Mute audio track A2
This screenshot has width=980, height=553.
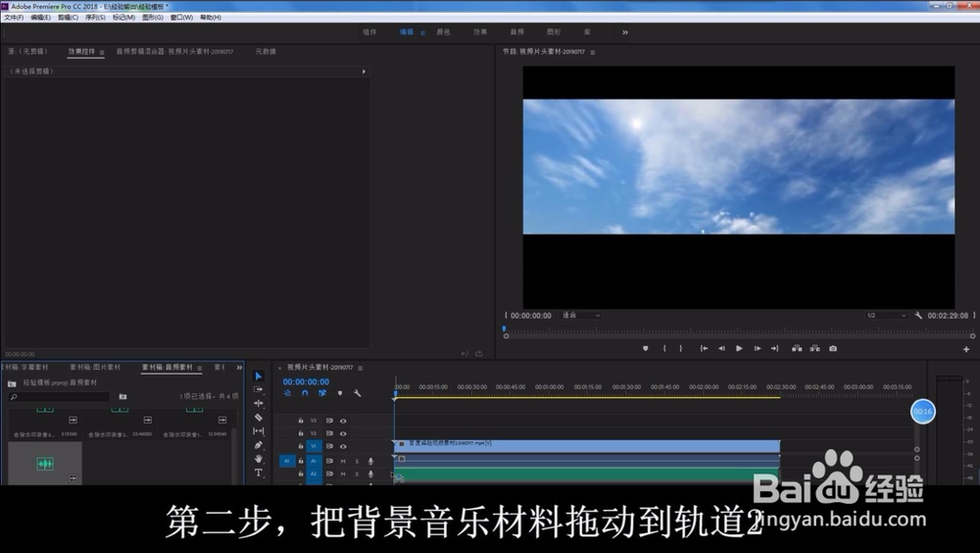pos(343,475)
